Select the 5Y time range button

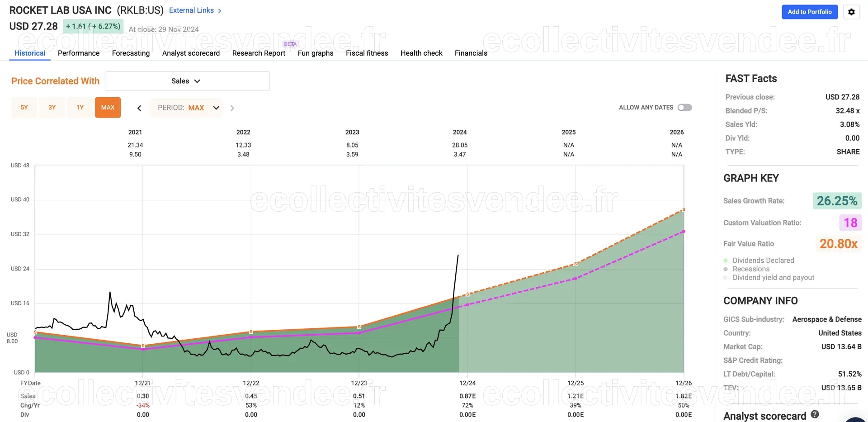[x=24, y=108]
